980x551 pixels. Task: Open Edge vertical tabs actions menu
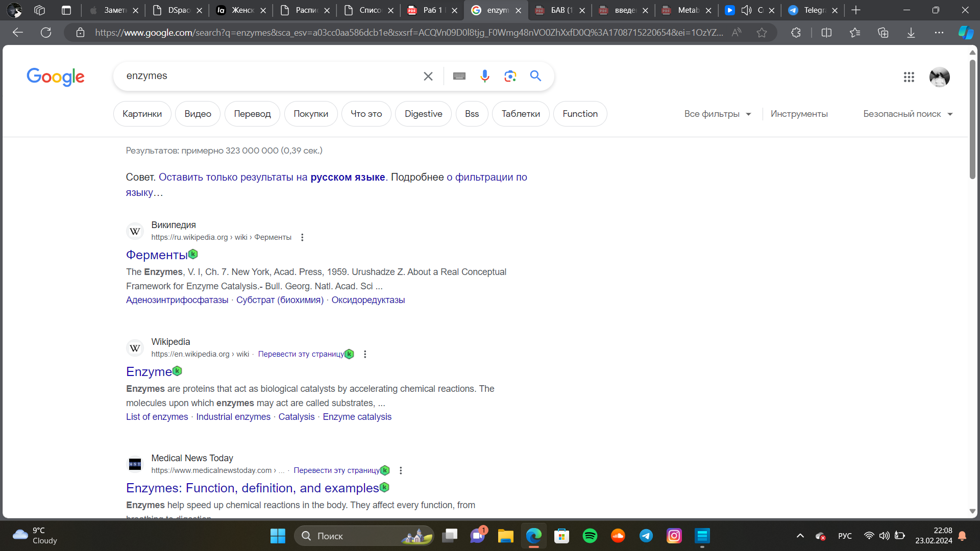(66, 10)
